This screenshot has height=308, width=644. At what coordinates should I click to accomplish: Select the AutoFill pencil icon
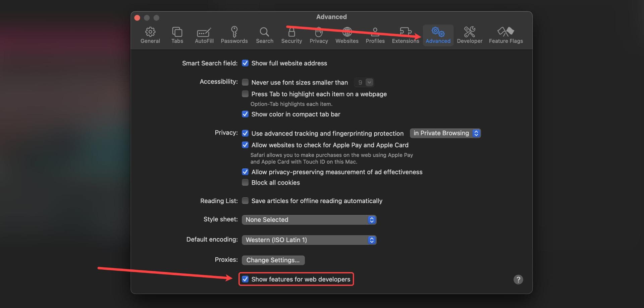pos(204,32)
